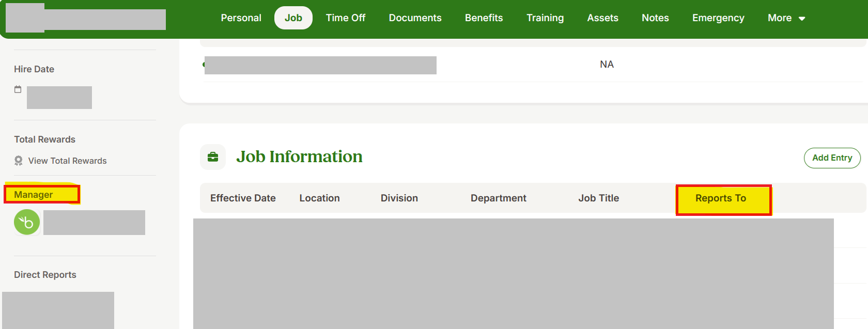Click the Job Title column header

598,198
